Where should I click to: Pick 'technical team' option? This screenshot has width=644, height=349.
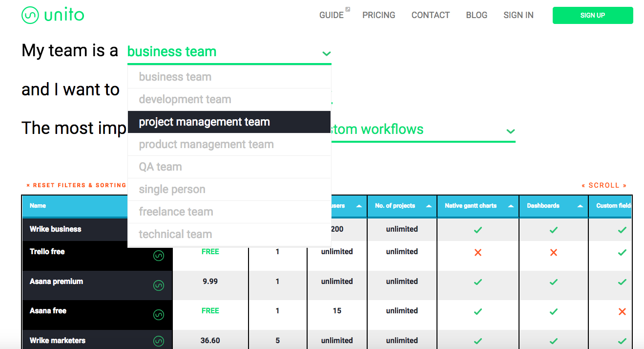click(229, 234)
